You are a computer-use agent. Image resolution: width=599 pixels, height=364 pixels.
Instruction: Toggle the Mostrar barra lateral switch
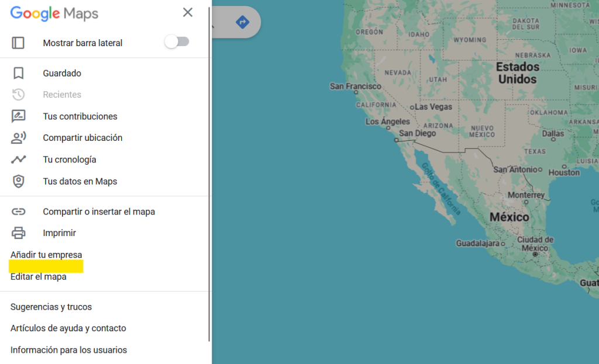click(x=177, y=41)
